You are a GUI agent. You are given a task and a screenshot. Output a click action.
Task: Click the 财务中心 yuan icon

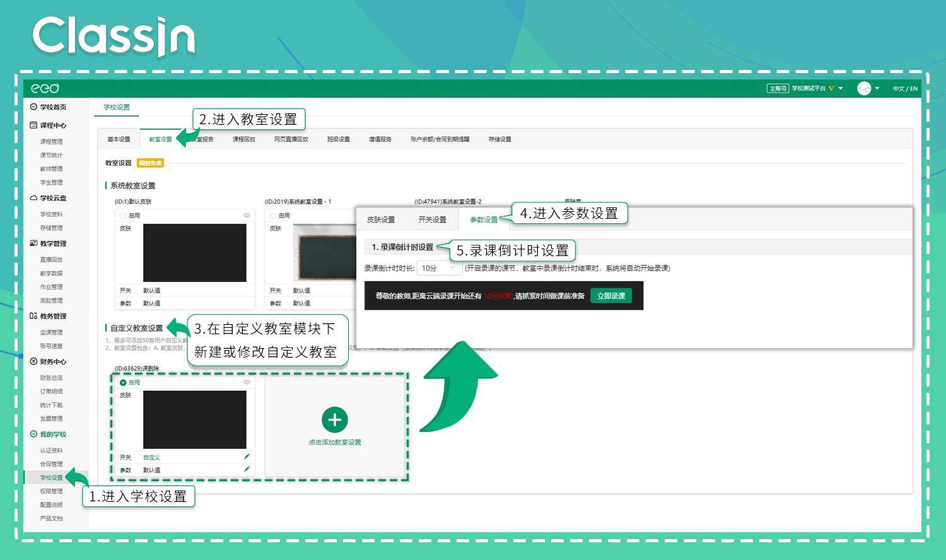[33, 361]
